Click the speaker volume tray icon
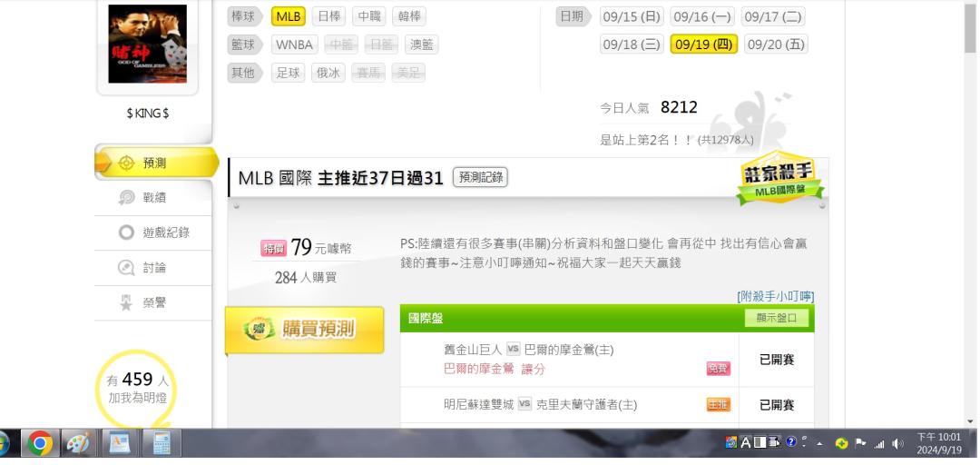 pyautogui.click(x=897, y=444)
